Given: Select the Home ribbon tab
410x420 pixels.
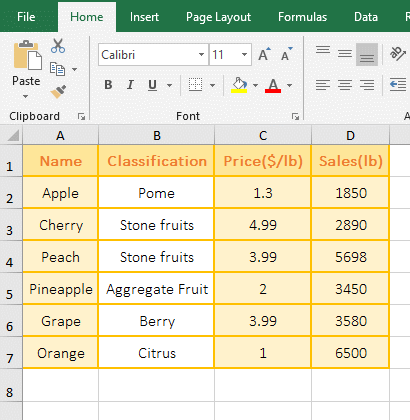Looking at the screenshot, I should click(87, 17).
